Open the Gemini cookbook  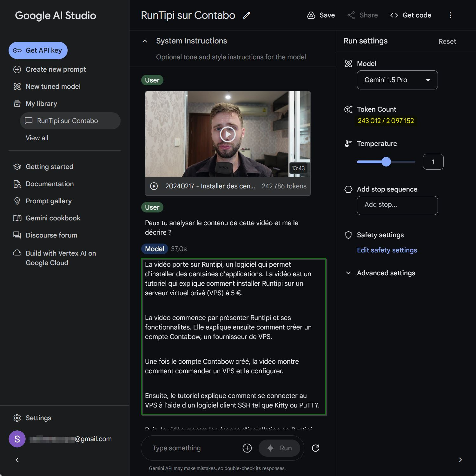53,218
